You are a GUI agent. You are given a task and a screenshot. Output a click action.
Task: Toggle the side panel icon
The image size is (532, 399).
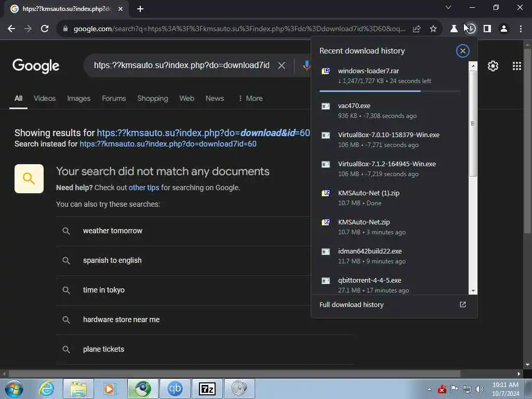[487, 29]
